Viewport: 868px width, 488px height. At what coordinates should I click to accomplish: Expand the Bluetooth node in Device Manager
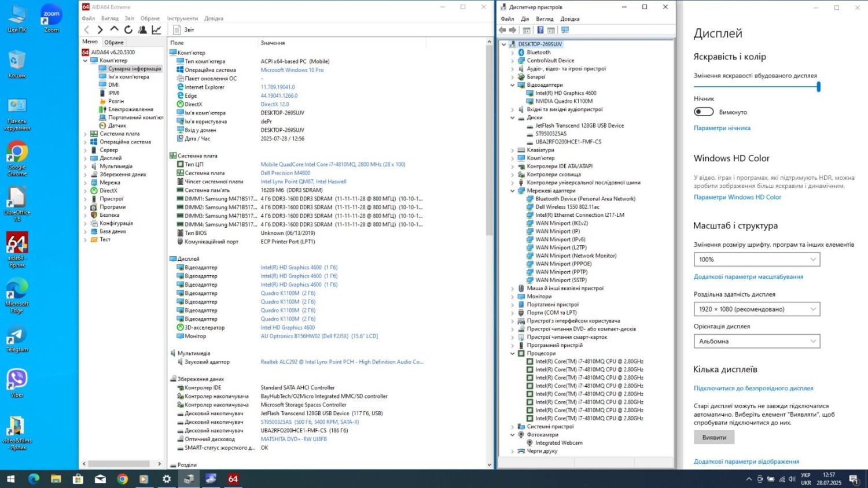[512, 53]
